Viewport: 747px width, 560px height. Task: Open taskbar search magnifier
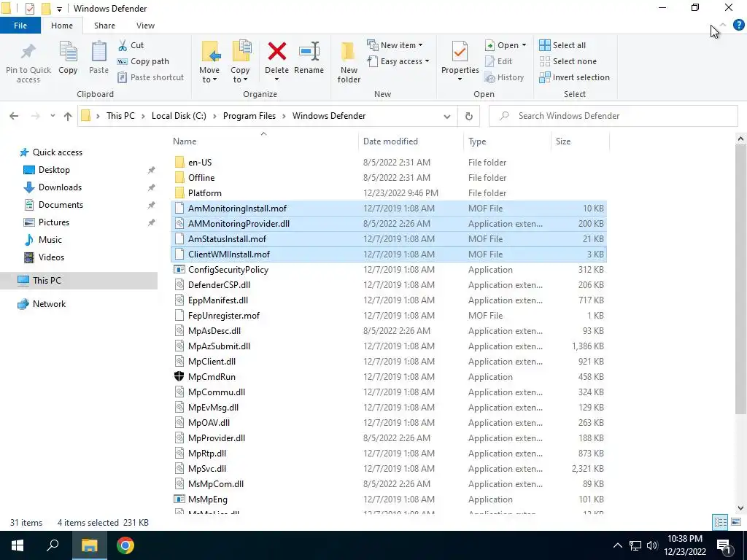click(53, 545)
